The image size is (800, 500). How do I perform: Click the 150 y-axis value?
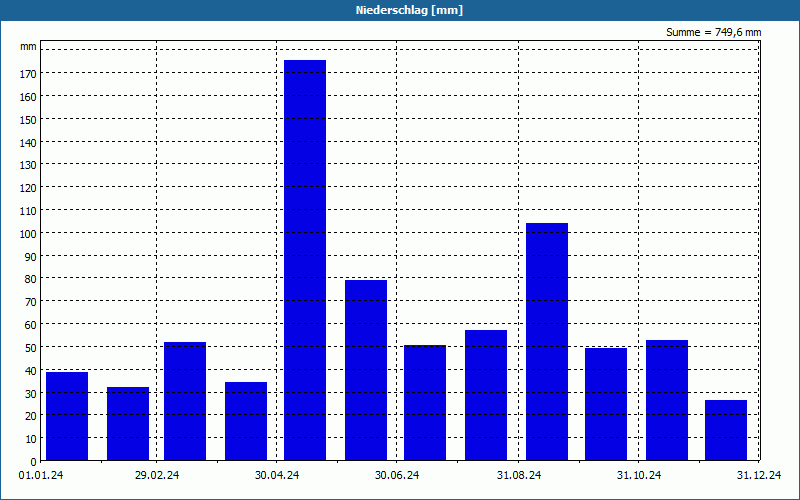tap(28, 120)
